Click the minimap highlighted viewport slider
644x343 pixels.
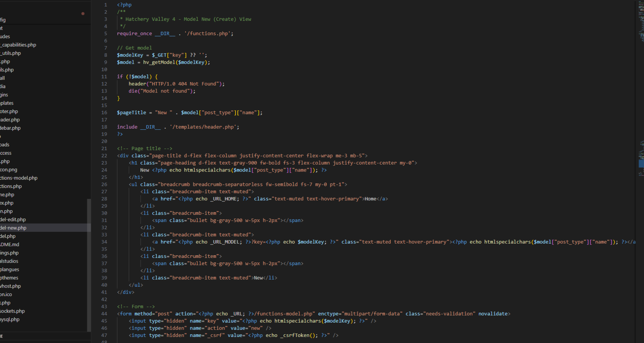coord(641,163)
